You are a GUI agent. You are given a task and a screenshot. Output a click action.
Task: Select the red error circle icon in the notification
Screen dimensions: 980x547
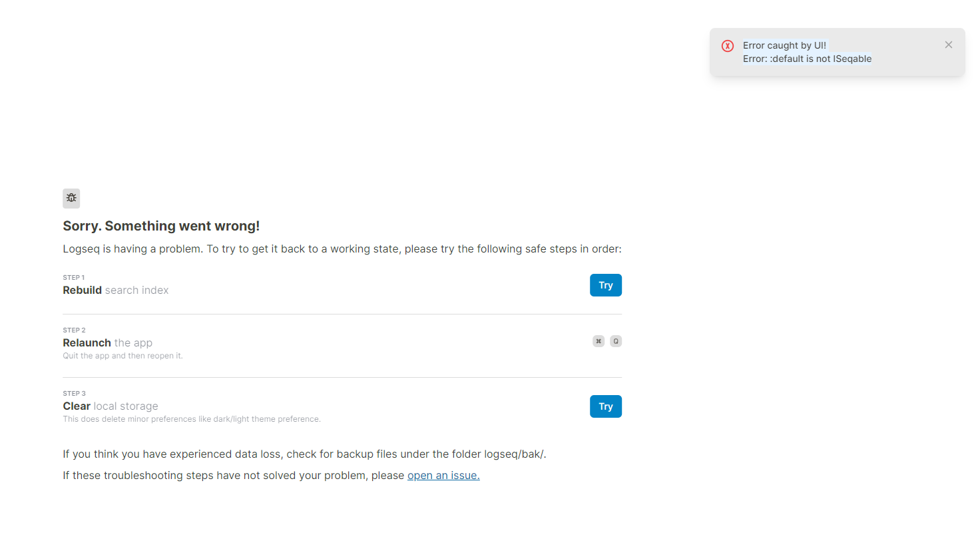click(728, 45)
